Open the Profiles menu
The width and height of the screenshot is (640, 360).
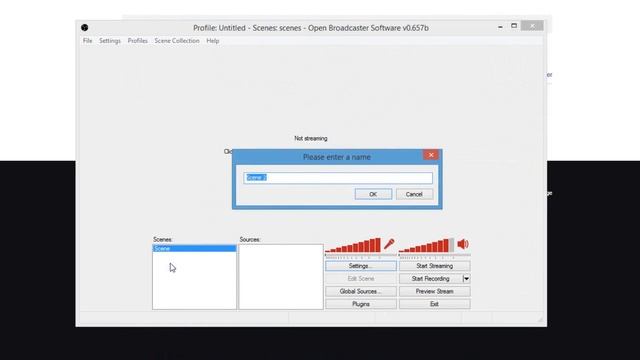pos(138,41)
